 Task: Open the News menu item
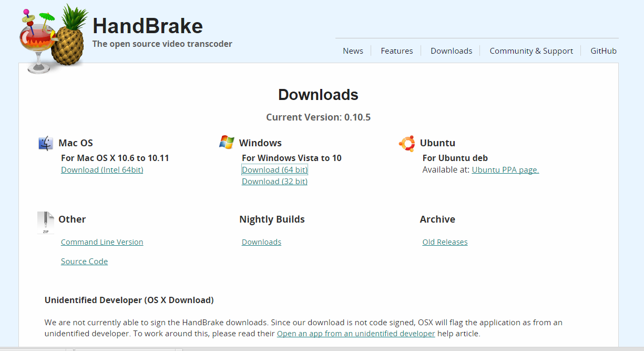click(x=353, y=51)
